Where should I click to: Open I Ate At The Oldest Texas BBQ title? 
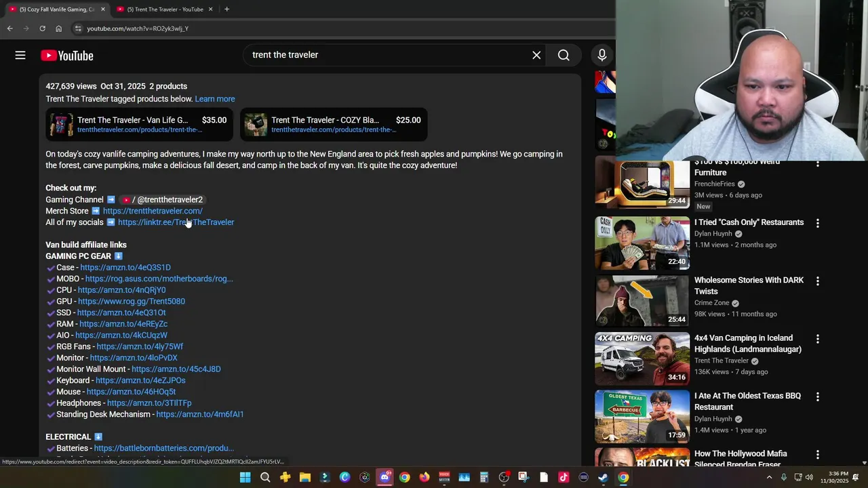747,401
